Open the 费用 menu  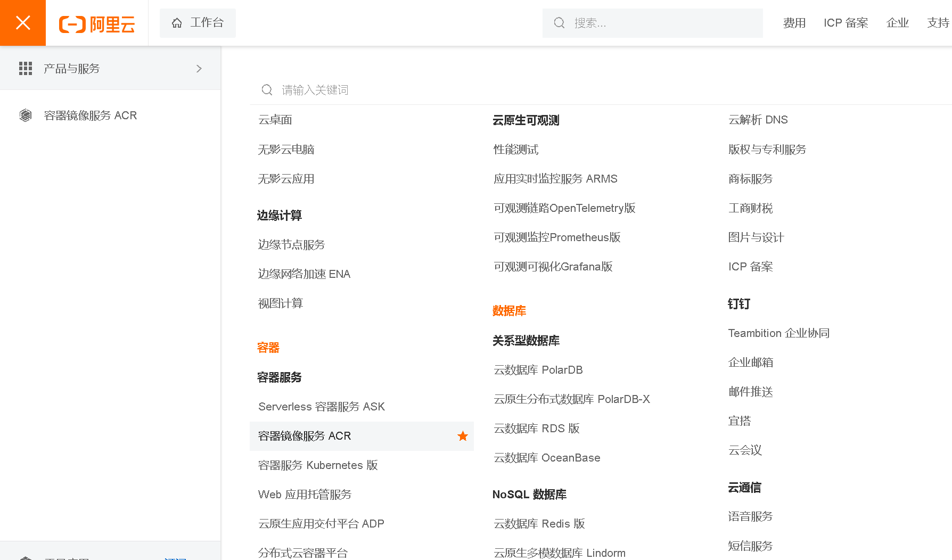click(794, 23)
